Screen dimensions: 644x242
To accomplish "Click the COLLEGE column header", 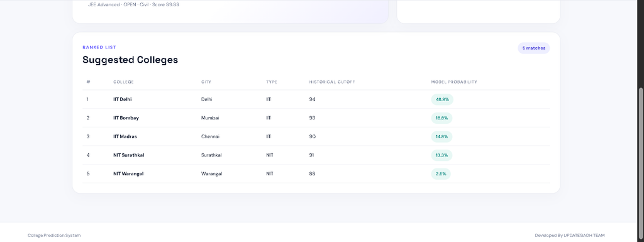I will click(124, 82).
